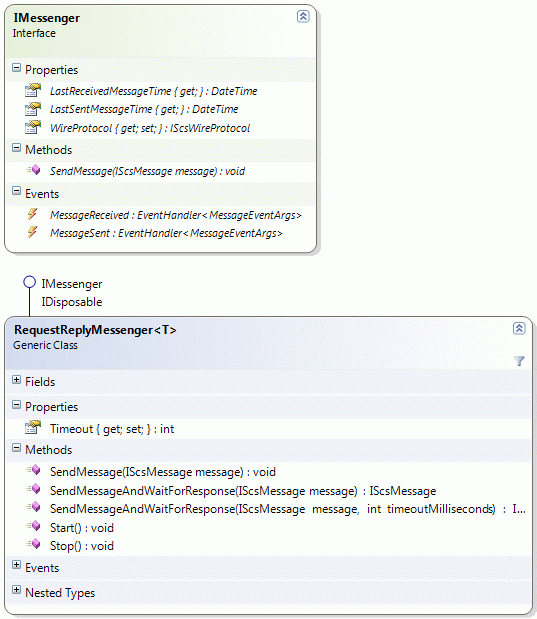The width and height of the screenshot is (537, 619).
Task: Click the Generic Class subtitle
Action: (x=45, y=345)
